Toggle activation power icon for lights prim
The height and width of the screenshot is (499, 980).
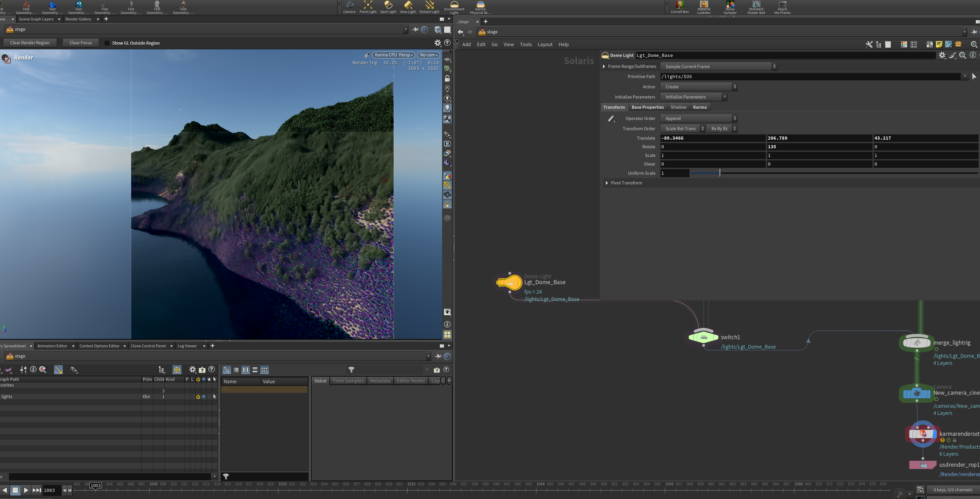(x=198, y=397)
